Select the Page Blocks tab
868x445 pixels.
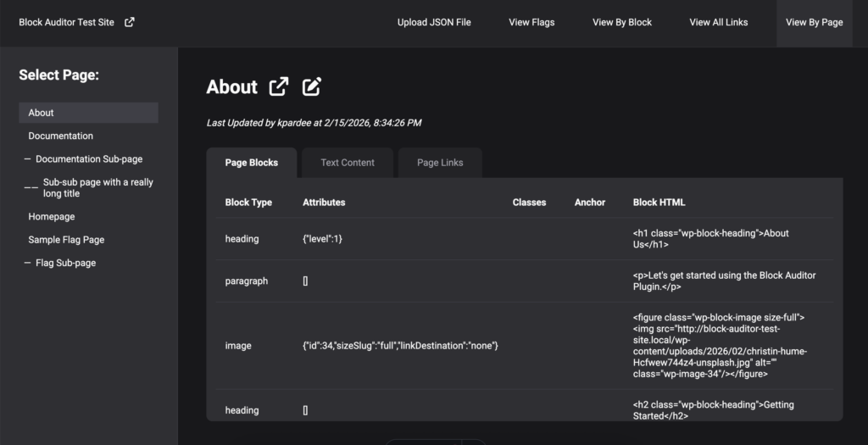pyautogui.click(x=251, y=163)
